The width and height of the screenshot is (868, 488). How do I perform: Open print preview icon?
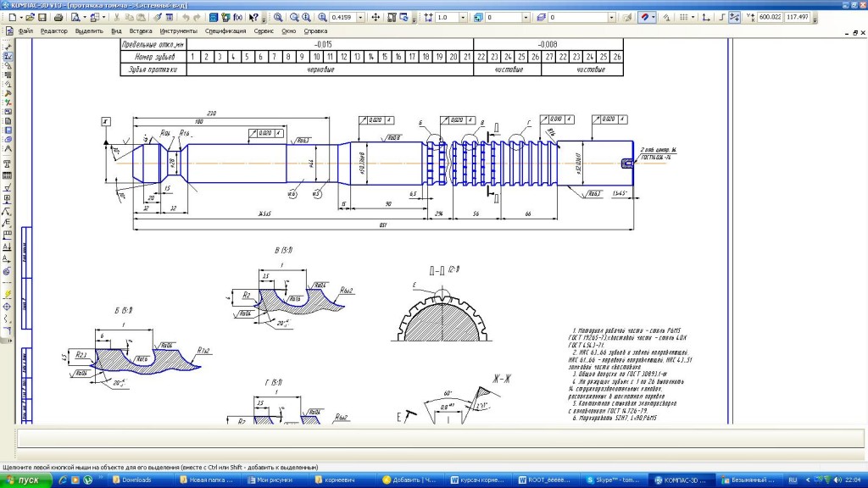pos(75,18)
